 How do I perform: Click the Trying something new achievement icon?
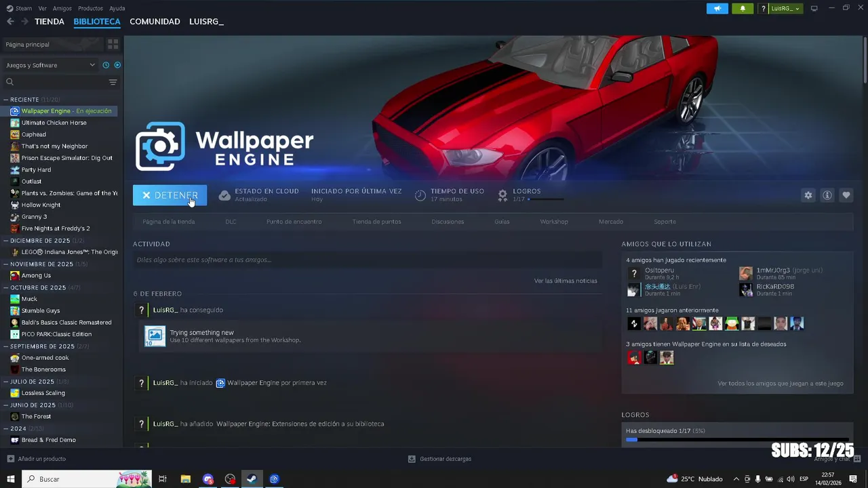pyautogui.click(x=155, y=336)
